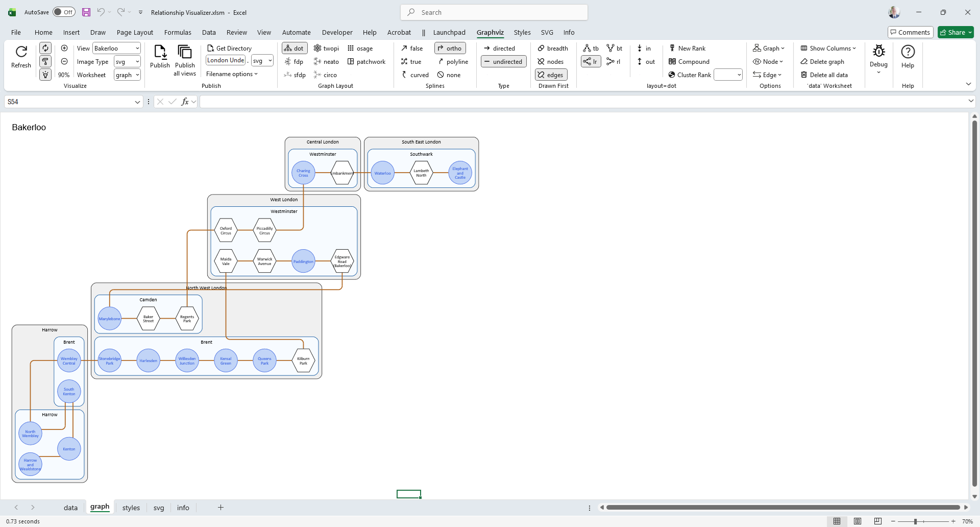Click the zoom in plus icon in Visualize group

coord(64,48)
